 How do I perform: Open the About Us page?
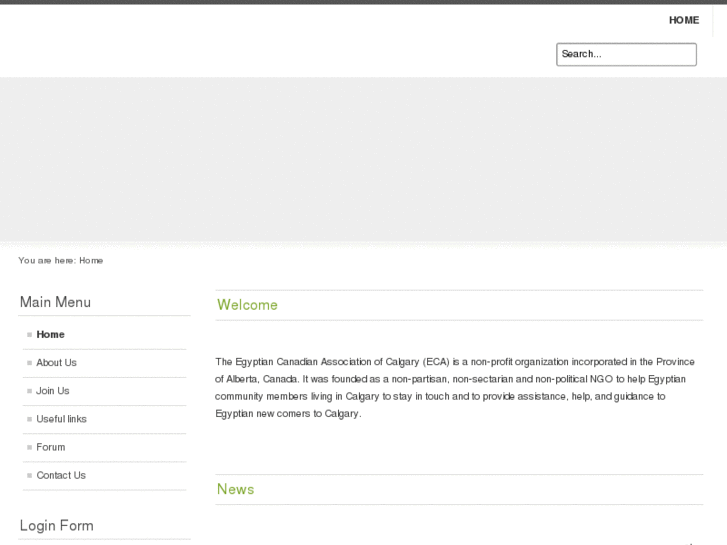tap(56, 363)
